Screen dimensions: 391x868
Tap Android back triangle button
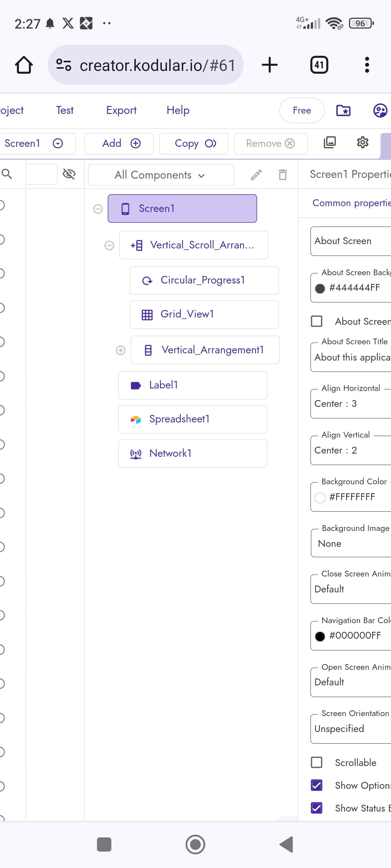[x=286, y=844]
